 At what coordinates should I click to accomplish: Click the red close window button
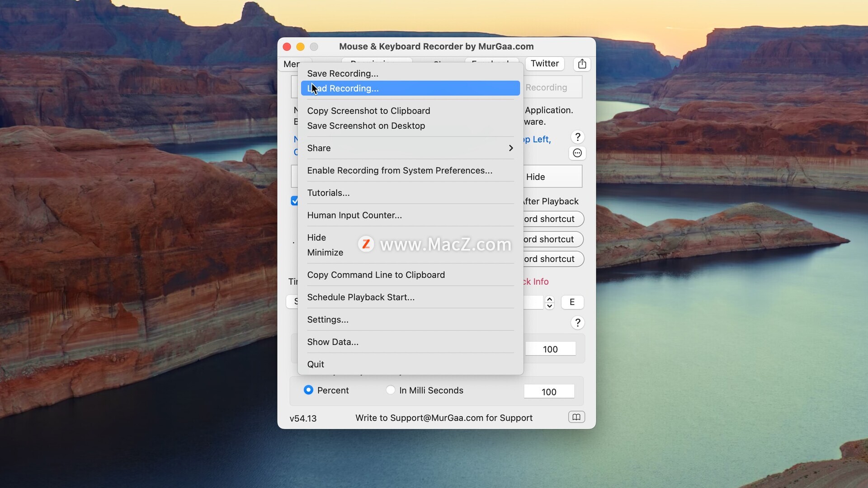click(x=287, y=47)
